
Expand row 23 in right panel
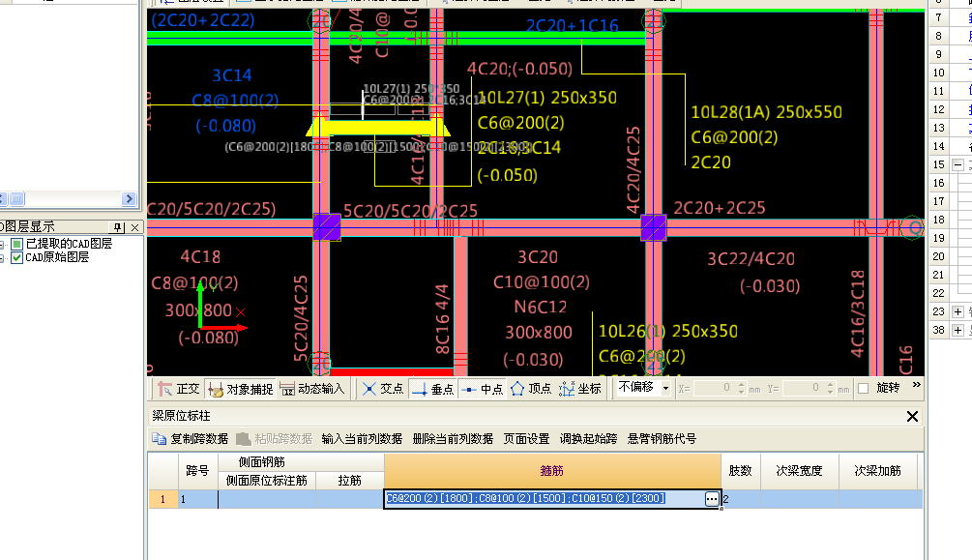[x=957, y=311]
